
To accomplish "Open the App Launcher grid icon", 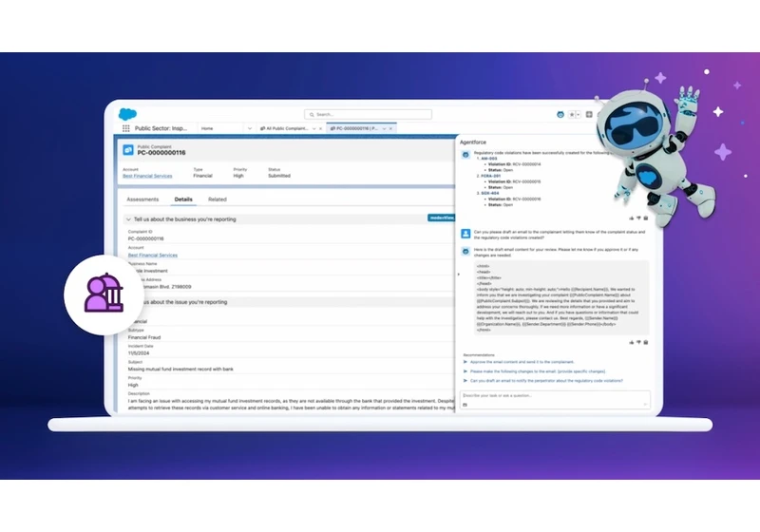I will click(126, 128).
